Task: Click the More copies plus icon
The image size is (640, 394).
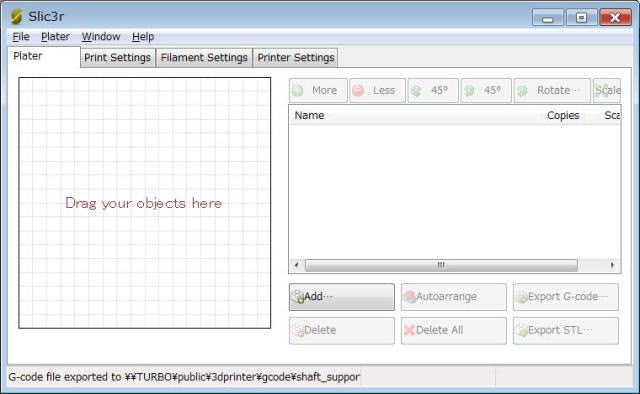Action: pyautogui.click(x=298, y=90)
